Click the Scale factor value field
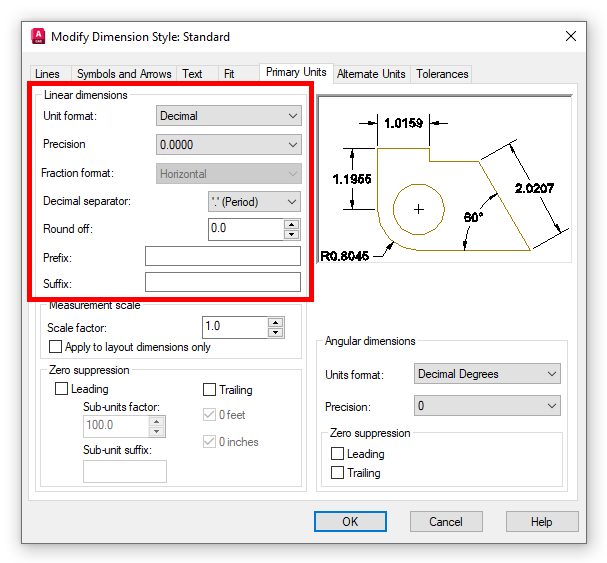The height and width of the screenshot is (563, 607). tap(235, 327)
